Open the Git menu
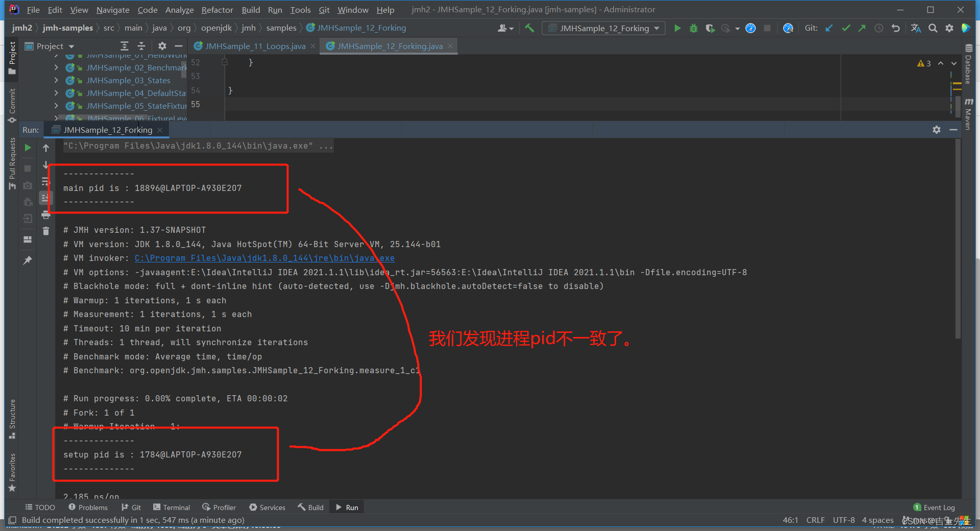The height and width of the screenshot is (531, 980). coord(324,10)
